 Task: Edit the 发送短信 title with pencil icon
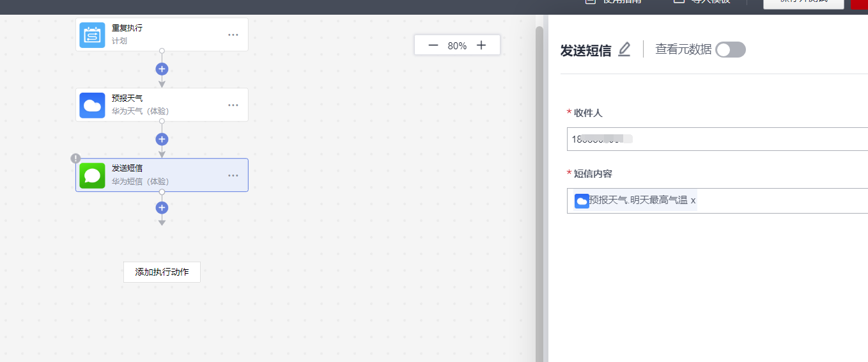624,49
